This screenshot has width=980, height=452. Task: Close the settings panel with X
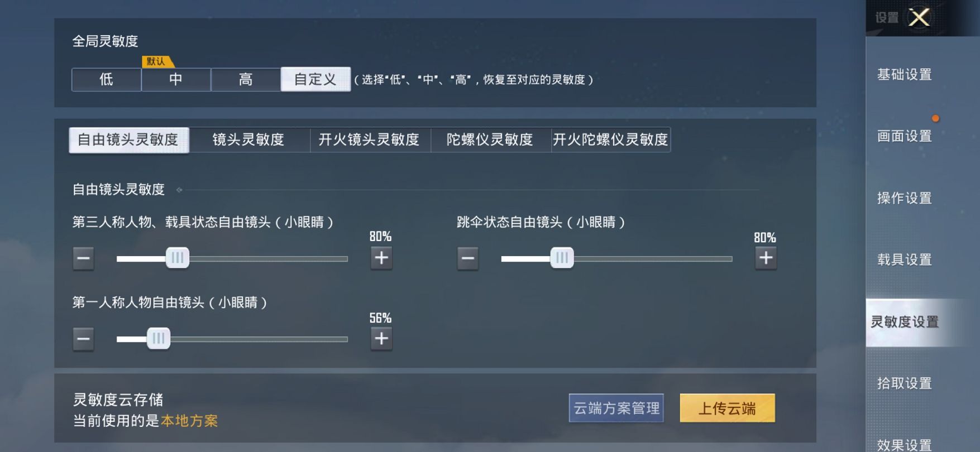tap(919, 17)
